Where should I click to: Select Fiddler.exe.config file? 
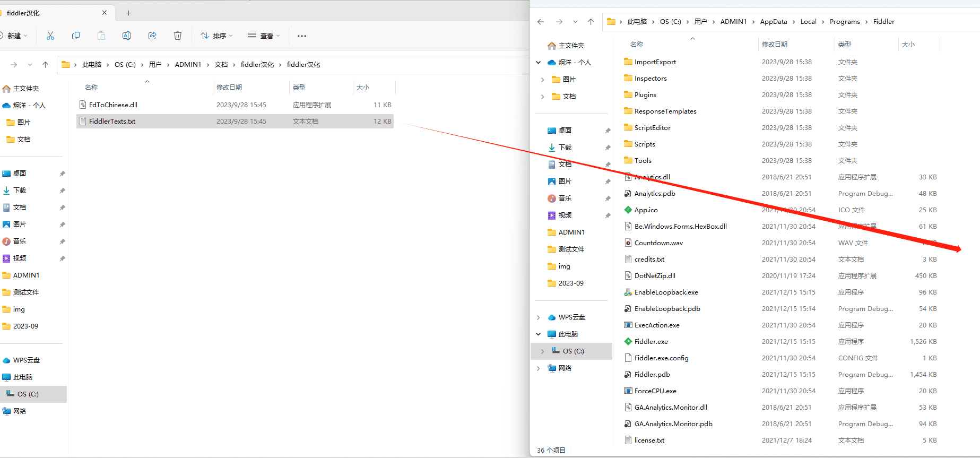[x=661, y=358]
